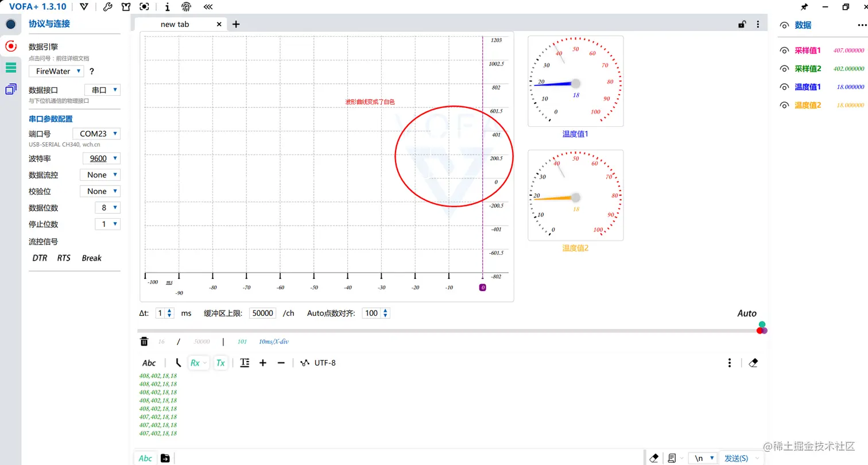Open the FireWater data engine dropdown
868x465 pixels.
(x=56, y=71)
